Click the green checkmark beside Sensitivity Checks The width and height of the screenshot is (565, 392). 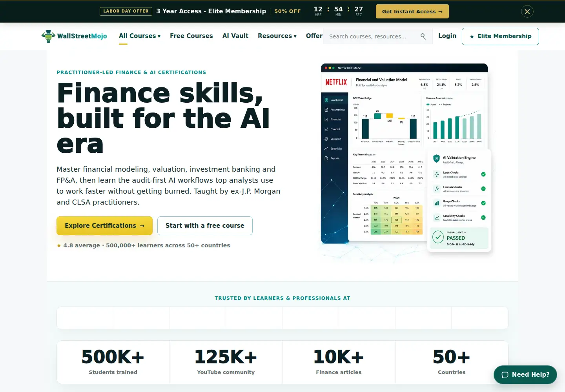[483, 218]
